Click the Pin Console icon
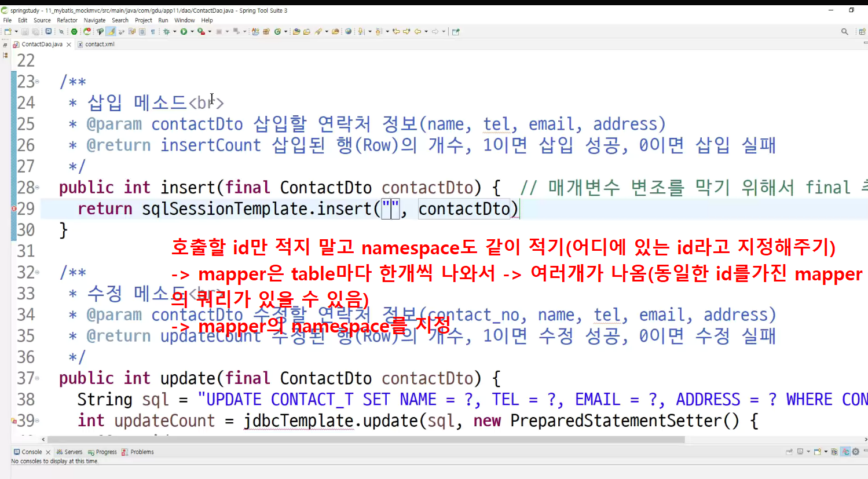868x479 pixels. pyautogui.click(x=789, y=452)
